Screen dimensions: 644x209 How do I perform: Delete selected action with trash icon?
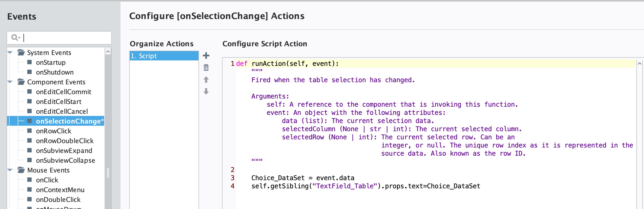coord(206,67)
